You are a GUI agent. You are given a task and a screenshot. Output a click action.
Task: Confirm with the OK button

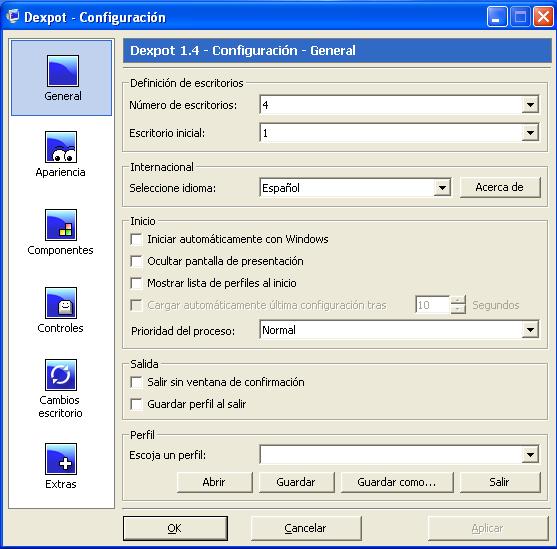click(x=175, y=528)
